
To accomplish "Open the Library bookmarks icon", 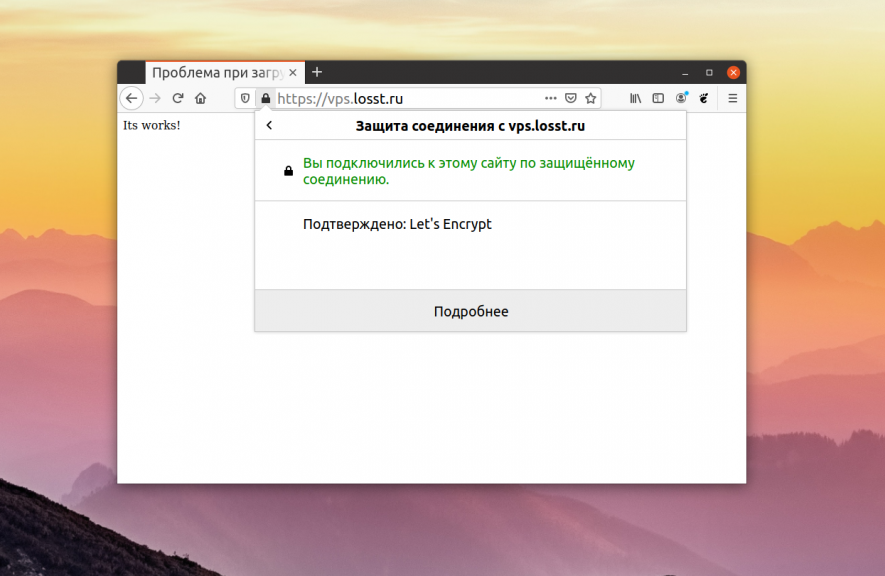I will 635,98.
